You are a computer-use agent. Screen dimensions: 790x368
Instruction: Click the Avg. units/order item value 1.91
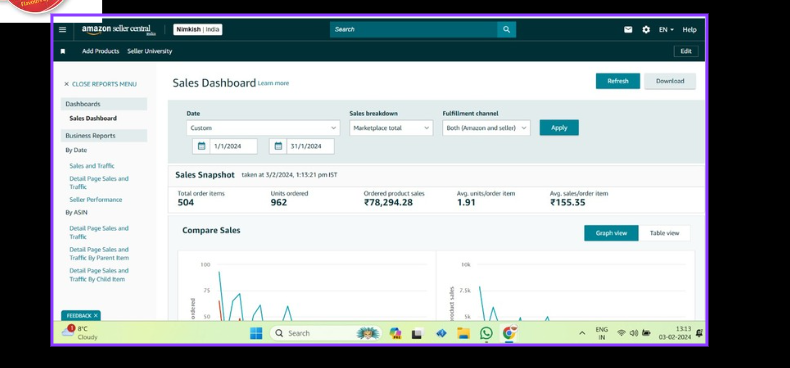click(x=466, y=203)
